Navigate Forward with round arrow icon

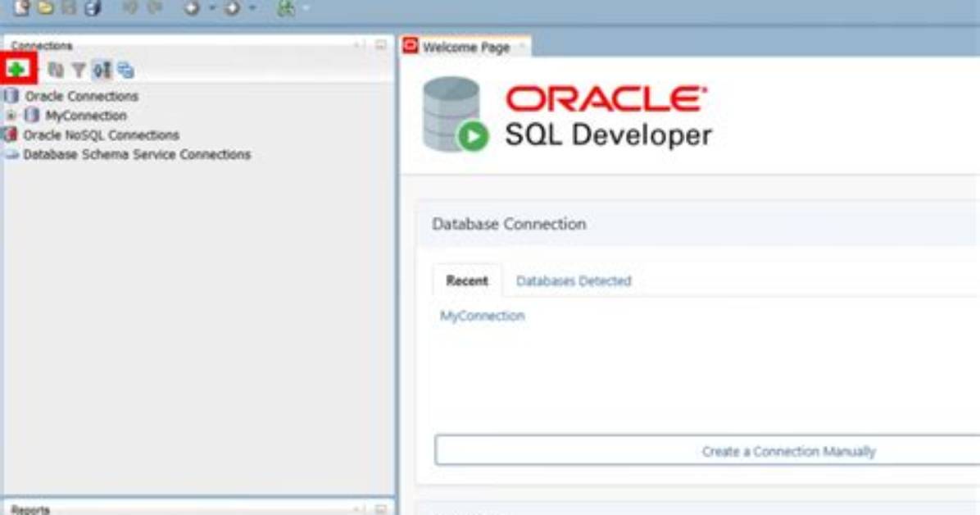232,8
